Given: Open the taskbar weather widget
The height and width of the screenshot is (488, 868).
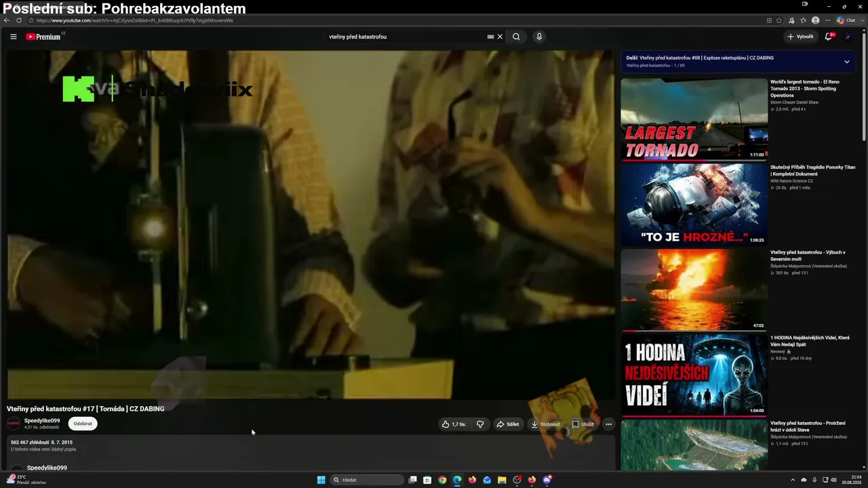Looking at the screenshot, I should coord(27,480).
